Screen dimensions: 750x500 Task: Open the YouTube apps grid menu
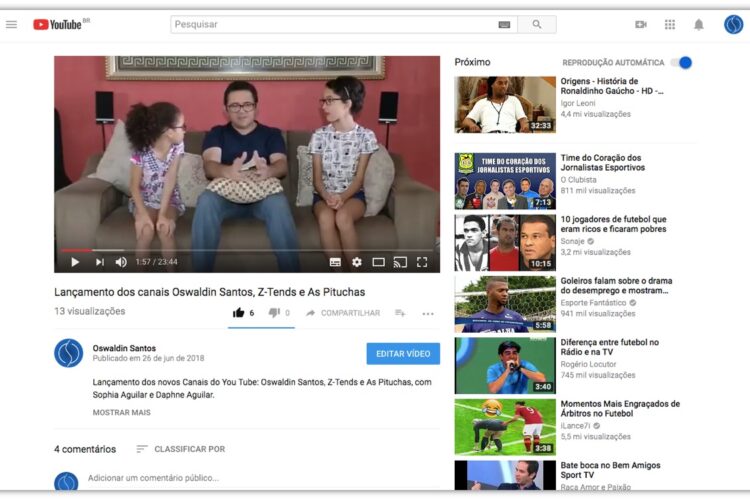pos(670,24)
